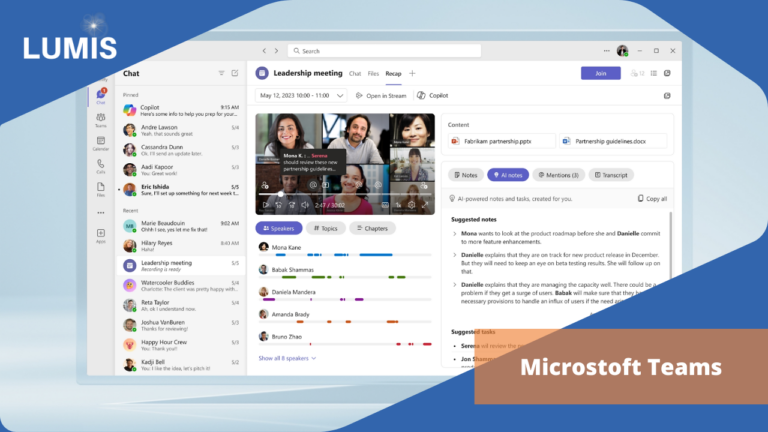Open the meeting list view icon
Image resolution: width=768 pixels, height=432 pixels.
(x=653, y=73)
